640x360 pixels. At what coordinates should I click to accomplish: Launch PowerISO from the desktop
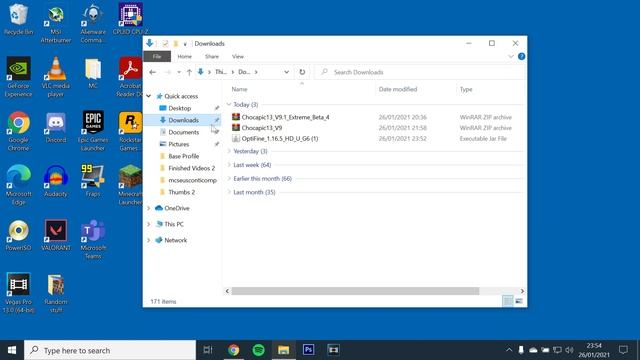[18, 235]
